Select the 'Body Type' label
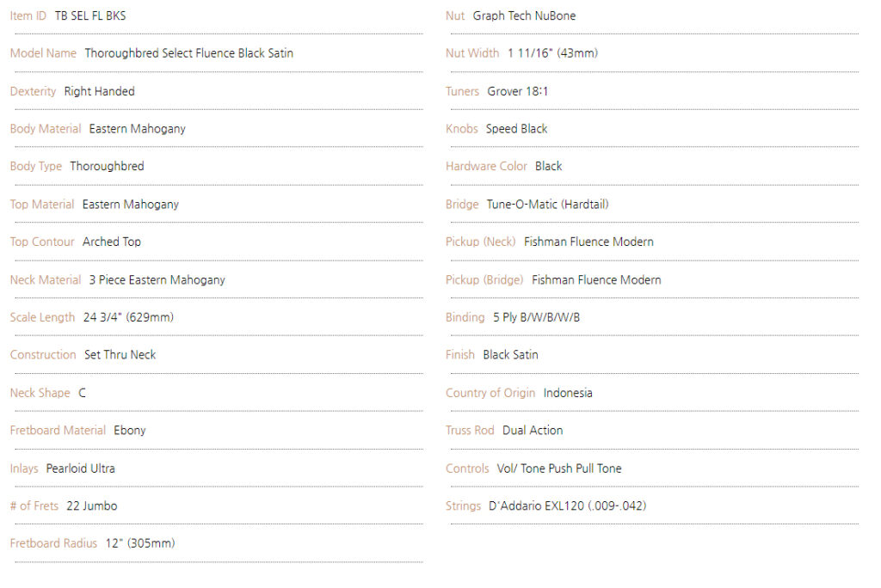 [36, 166]
